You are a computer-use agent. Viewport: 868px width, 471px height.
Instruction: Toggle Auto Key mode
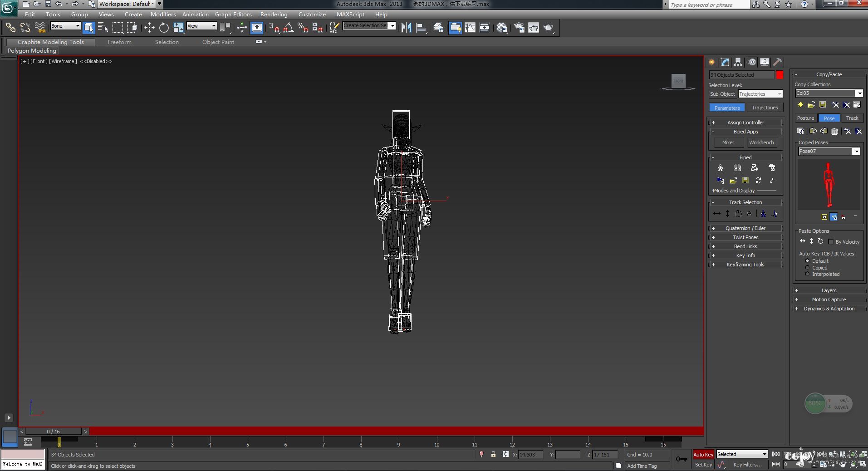tap(703, 454)
